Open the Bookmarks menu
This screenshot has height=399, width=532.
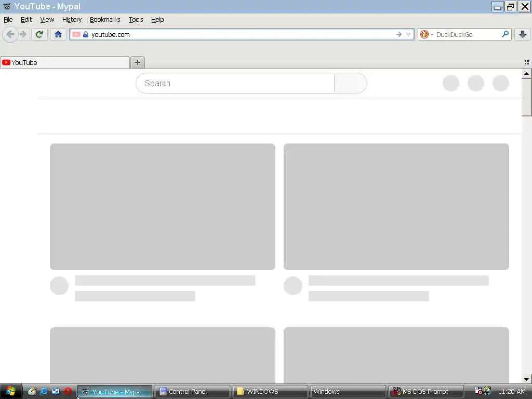coord(105,20)
